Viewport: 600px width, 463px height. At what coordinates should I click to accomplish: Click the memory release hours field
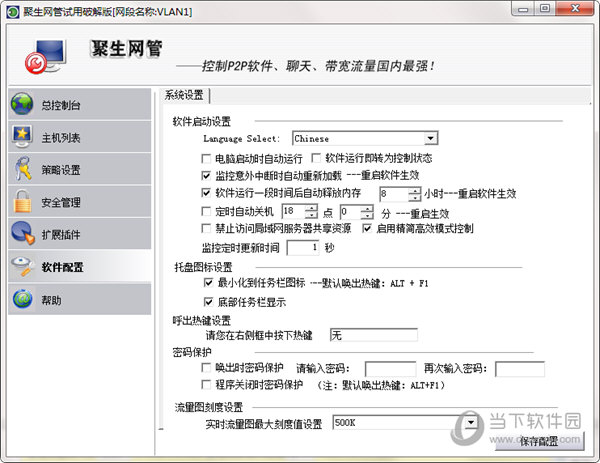(394, 194)
